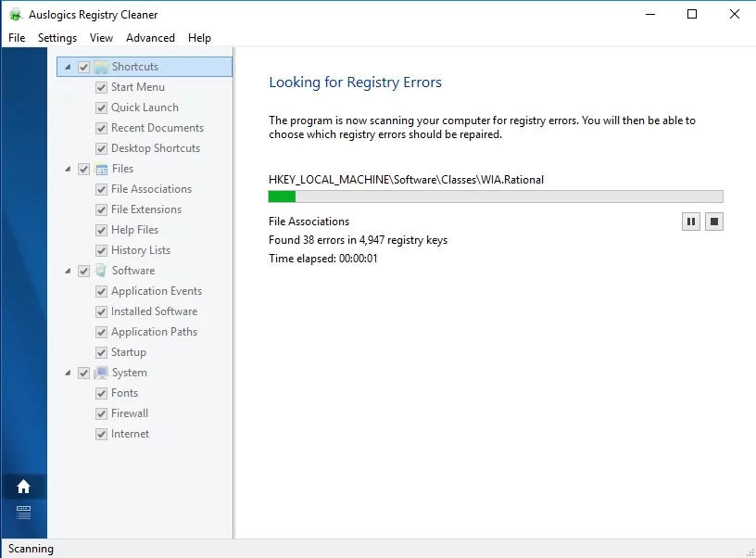Select Application Paths in the tree
The height and width of the screenshot is (558, 756).
155,332
